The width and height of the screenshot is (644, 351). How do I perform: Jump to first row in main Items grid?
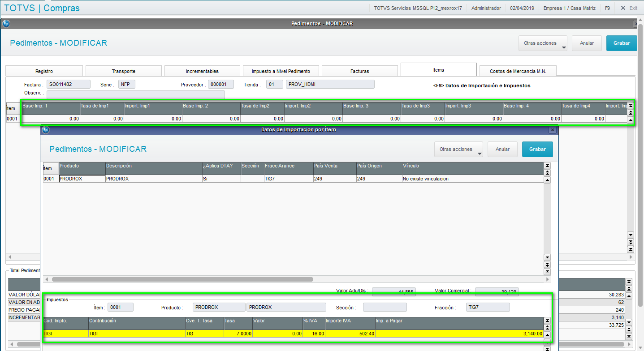coord(631,106)
